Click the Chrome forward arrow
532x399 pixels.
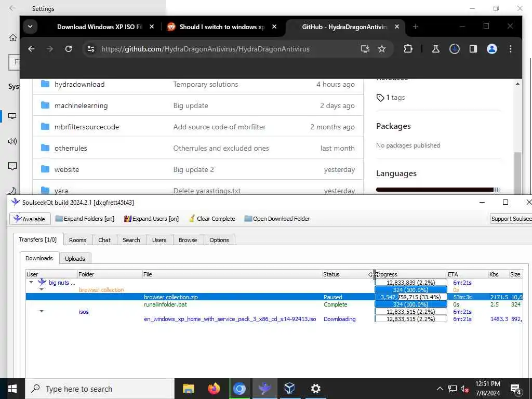pyautogui.click(x=50, y=49)
